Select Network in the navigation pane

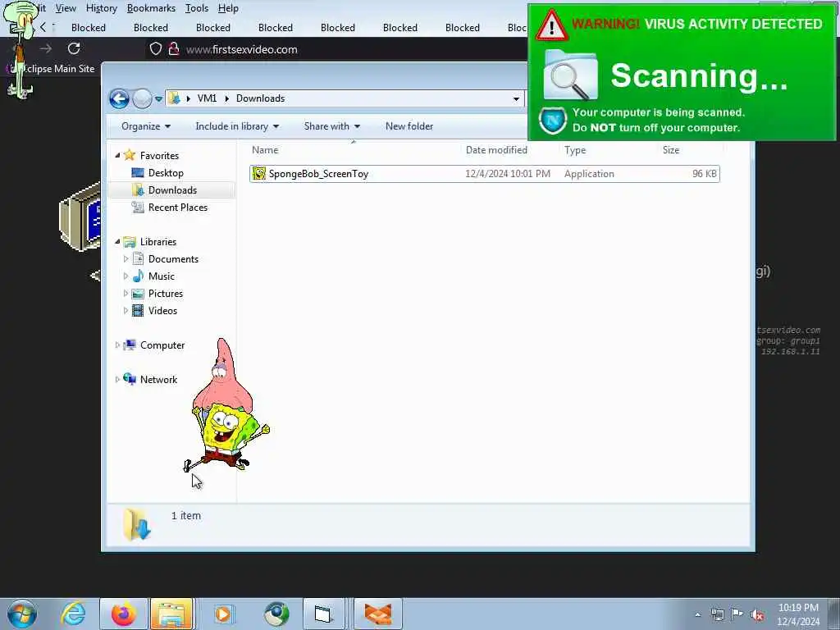(x=158, y=379)
